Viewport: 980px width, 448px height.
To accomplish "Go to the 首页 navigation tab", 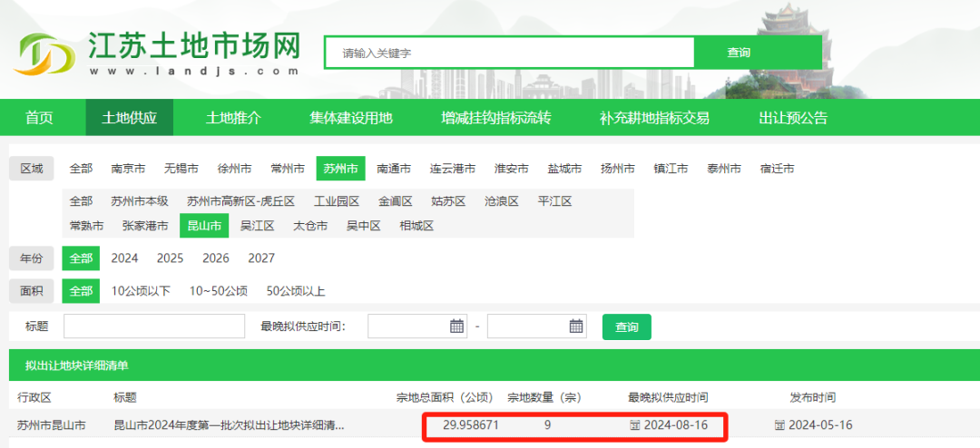I will click(39, 118).
